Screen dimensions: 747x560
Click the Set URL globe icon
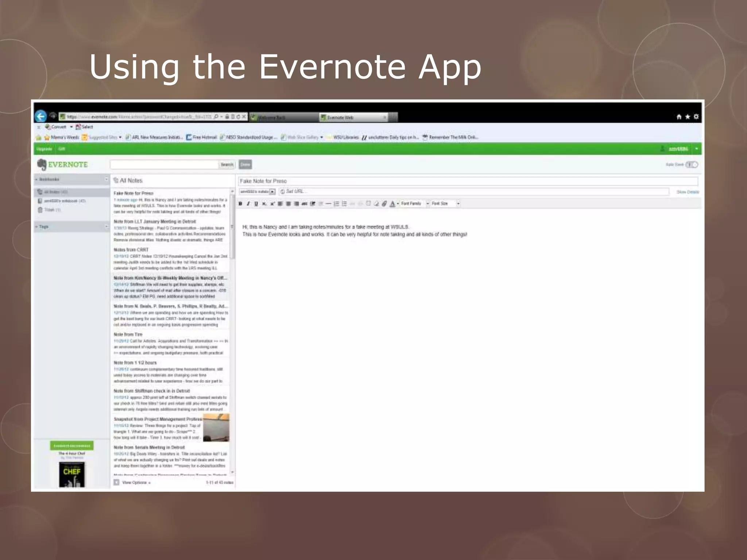click(x=282, y=191)
